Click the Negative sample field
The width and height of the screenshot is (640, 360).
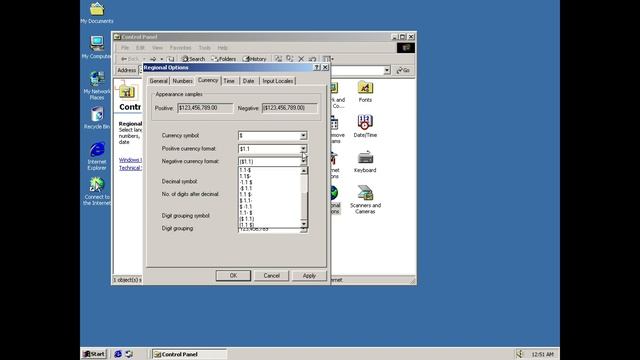[x=289, y=108]
